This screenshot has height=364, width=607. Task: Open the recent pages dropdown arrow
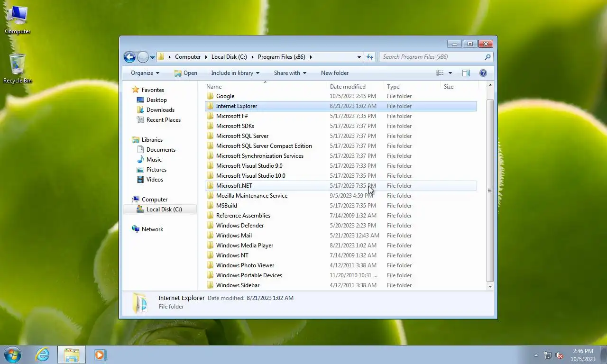152,57
